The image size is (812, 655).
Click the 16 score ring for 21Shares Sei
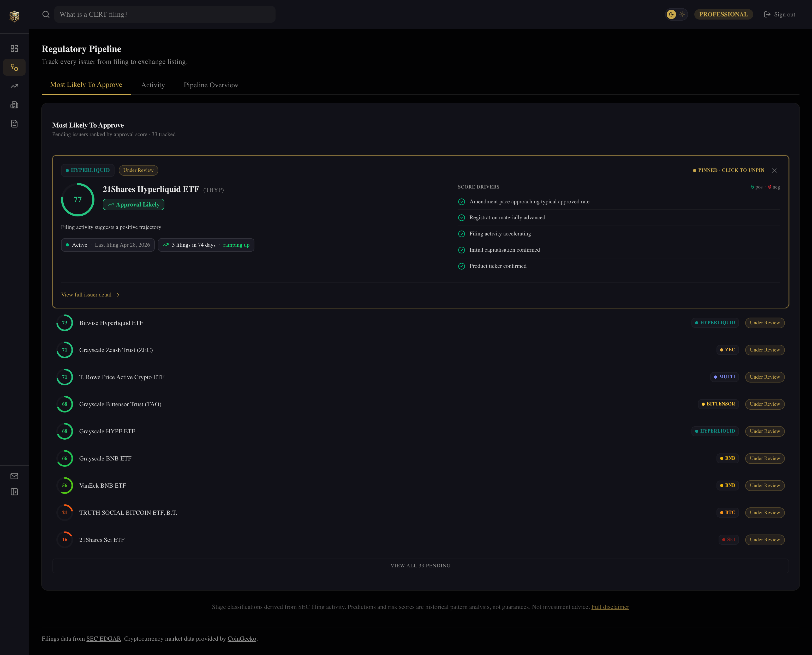(64, 540)
